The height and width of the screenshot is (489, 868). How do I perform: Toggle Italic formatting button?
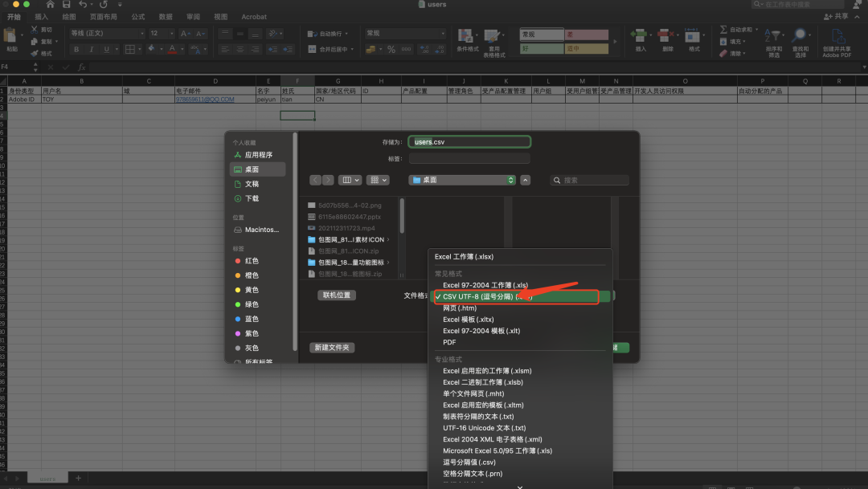pos(92,49)
